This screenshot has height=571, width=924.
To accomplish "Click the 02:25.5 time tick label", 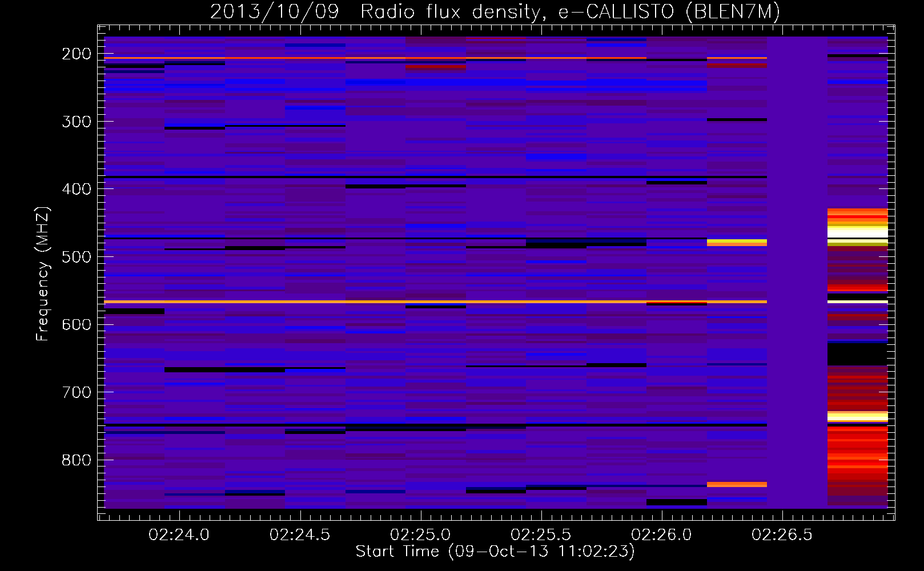I will coord(541,535).
